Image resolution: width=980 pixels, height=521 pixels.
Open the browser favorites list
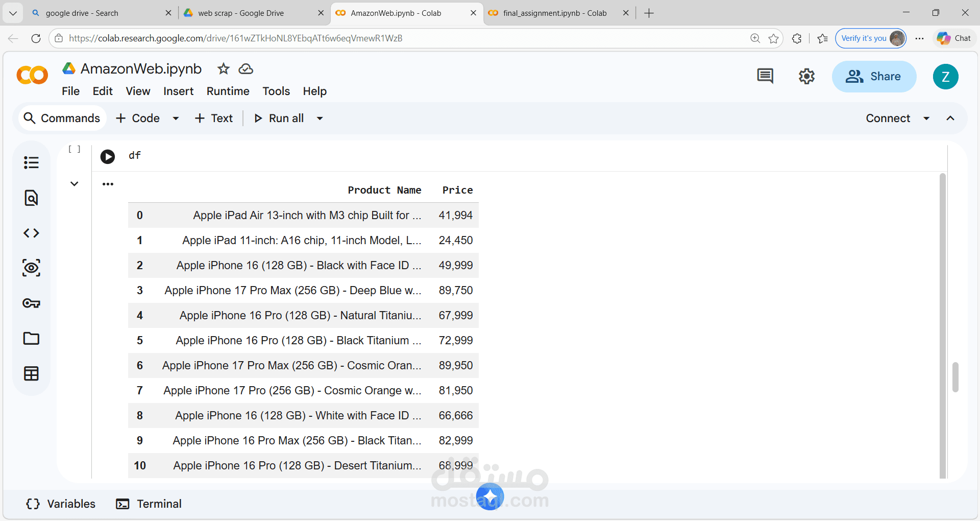pos(823,38)
